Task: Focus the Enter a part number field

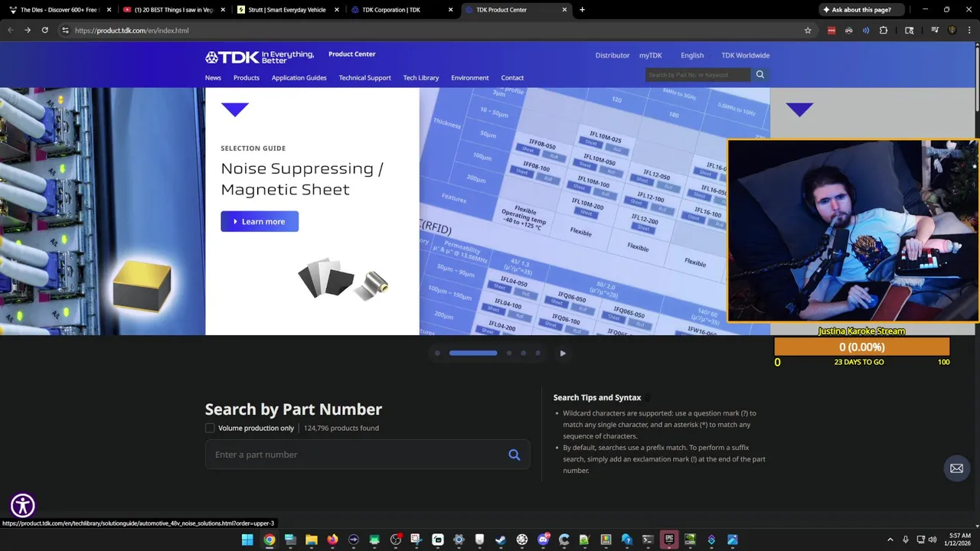Action: point(367,455)
